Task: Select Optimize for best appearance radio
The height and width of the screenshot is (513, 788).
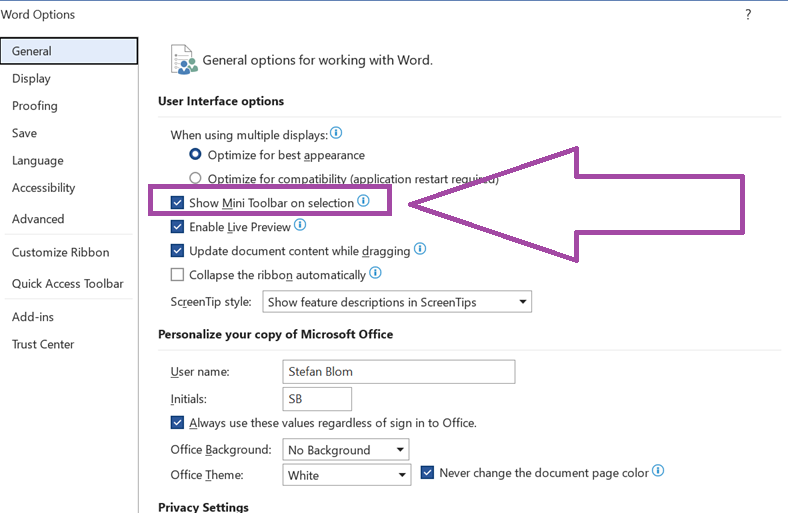Action: coord(195,154)
